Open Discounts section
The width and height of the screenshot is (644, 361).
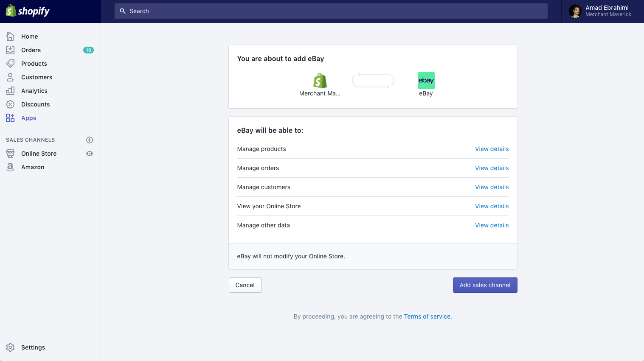pyautogui.click(x=36, y=104)
